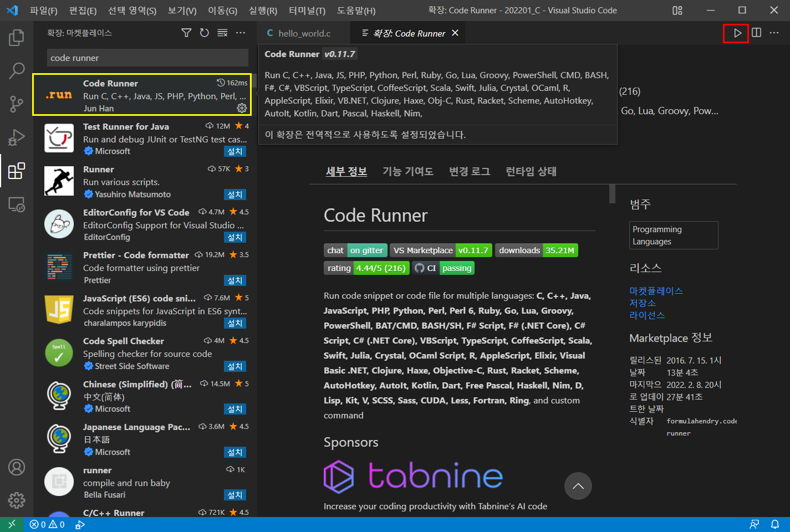Open extensions view more actions menu
Screen dimensions: 790x532
[241, 33]
